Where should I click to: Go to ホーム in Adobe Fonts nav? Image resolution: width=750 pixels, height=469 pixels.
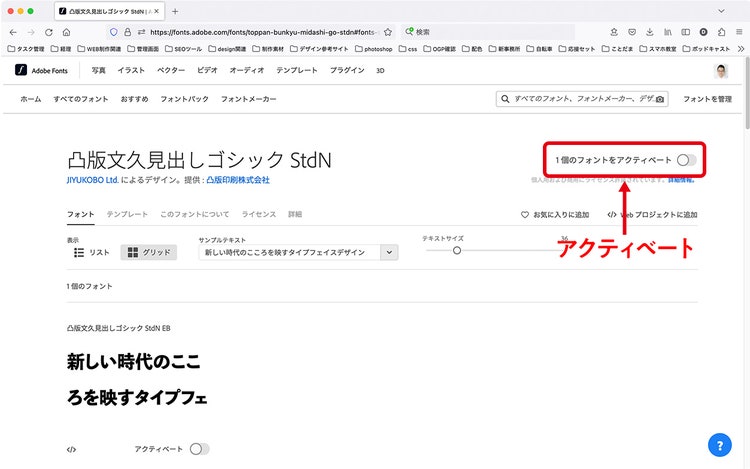pos(31,99)
